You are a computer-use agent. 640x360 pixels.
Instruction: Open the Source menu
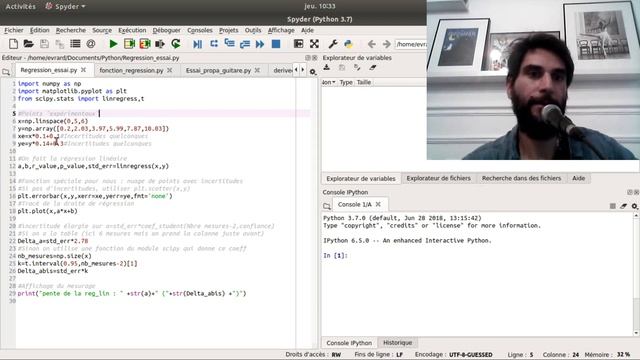102,30
